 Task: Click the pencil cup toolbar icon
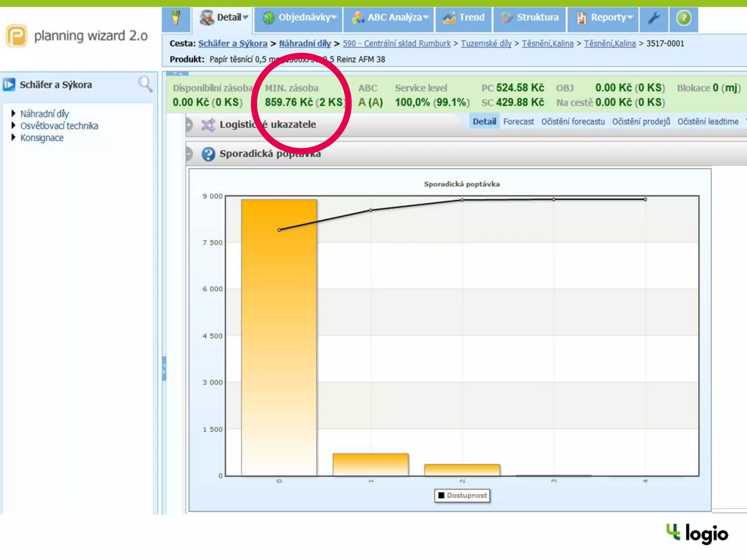[x=176, y=18]
